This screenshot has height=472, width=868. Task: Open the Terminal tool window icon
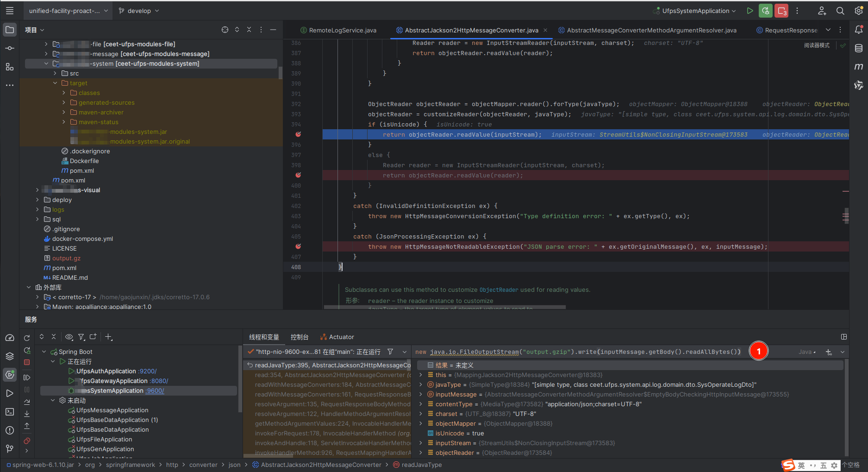click(x=10, y=412)
